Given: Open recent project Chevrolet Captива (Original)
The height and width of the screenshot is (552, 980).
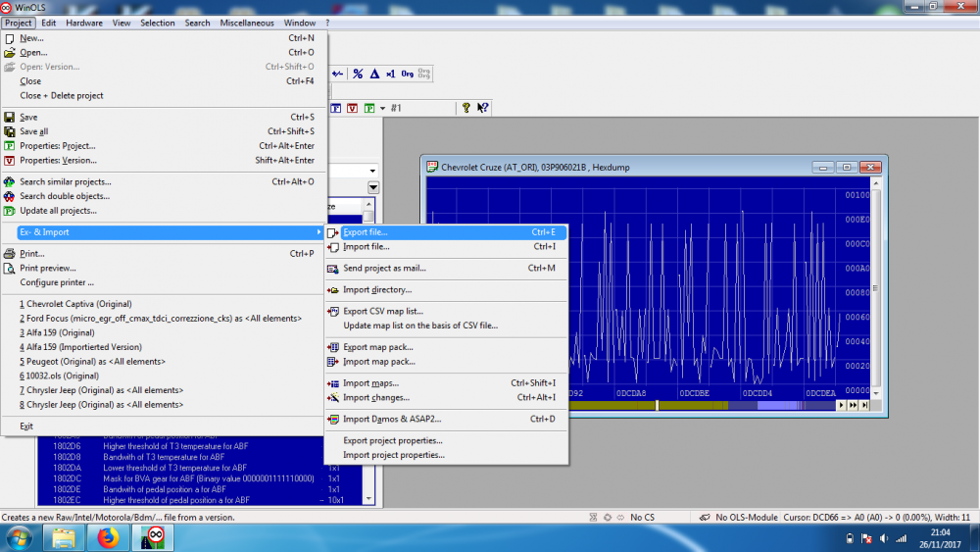Looking at the screenshot, I should pos(163,304).
